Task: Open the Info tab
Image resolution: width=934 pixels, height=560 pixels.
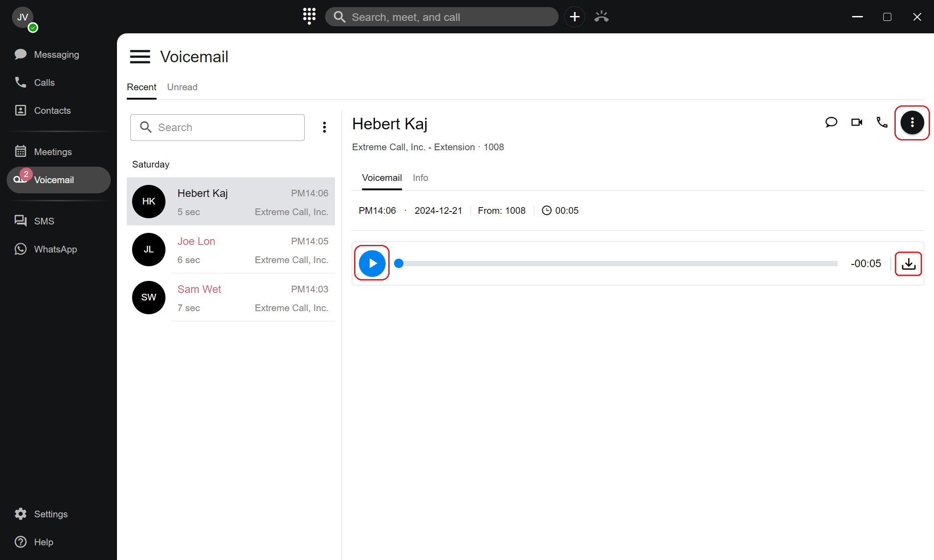Action: 420,178
